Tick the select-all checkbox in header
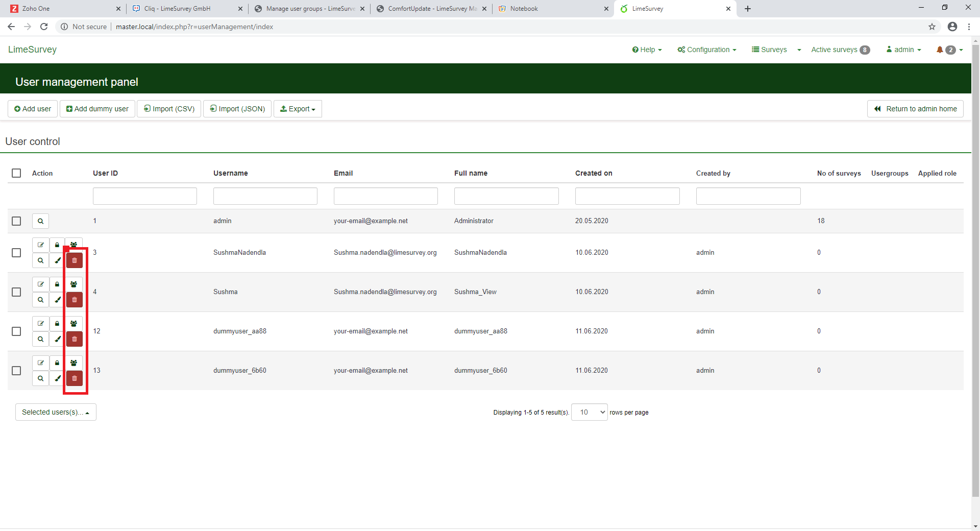Viewport: 980px width, 531px height. click(x=16, y=173)
